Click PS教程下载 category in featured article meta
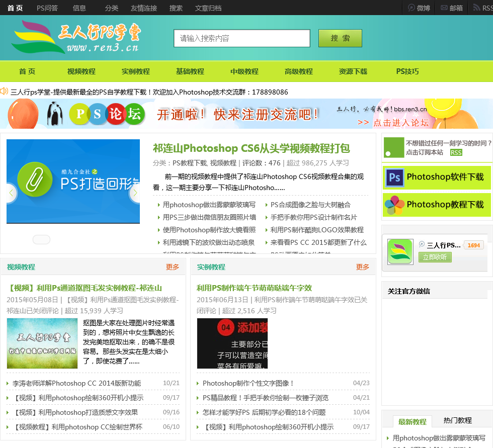 (x=189, y=163)
